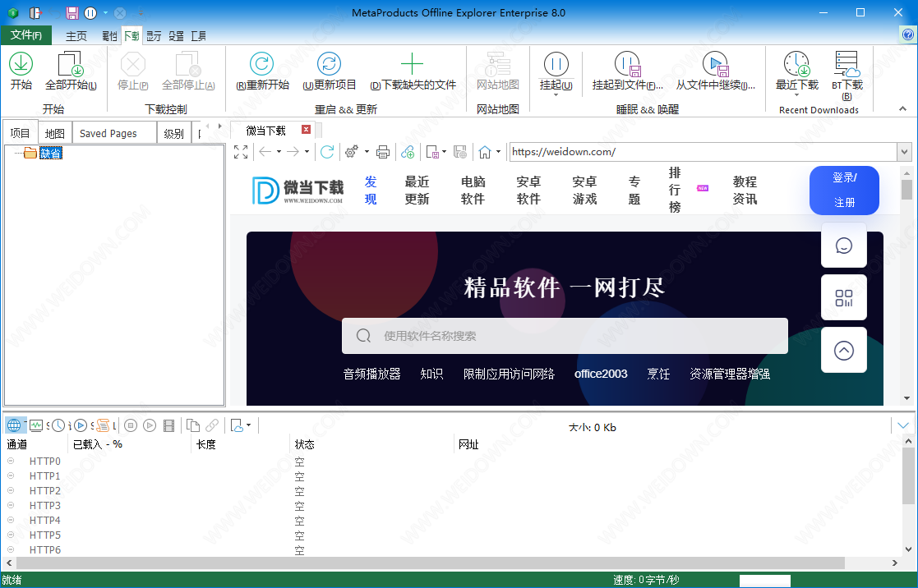This screenshot has height=588, width=918.
Task: Open the 文件 file menu
Action: pyautogui.click(x=26, y=35)
